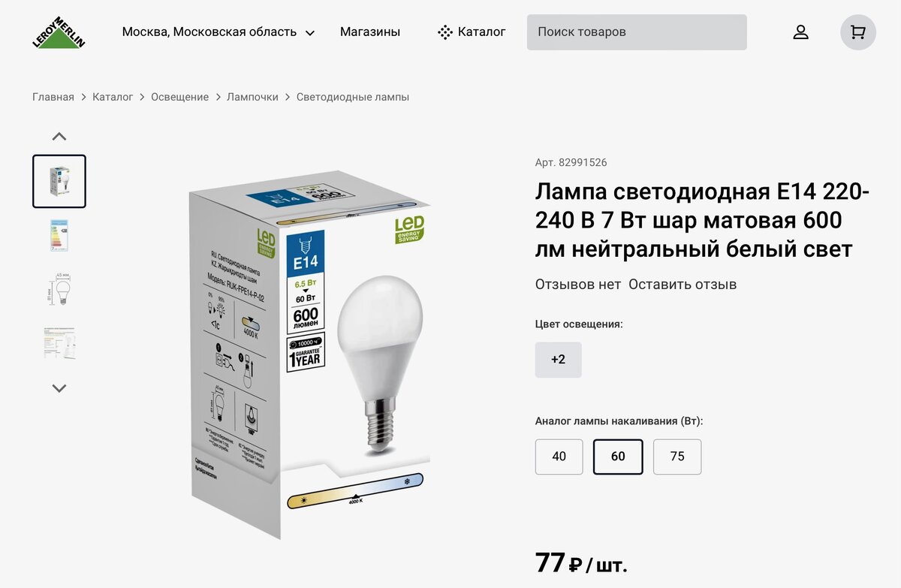Click the Оставить отзыв link
This screenshot has width=901, height=588.
pyautogui.click(x=683, y=285)
